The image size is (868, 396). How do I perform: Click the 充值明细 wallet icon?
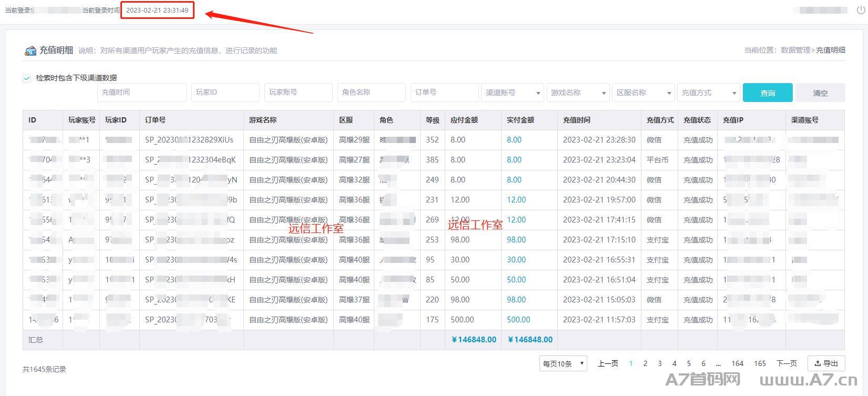click(30, 51)
